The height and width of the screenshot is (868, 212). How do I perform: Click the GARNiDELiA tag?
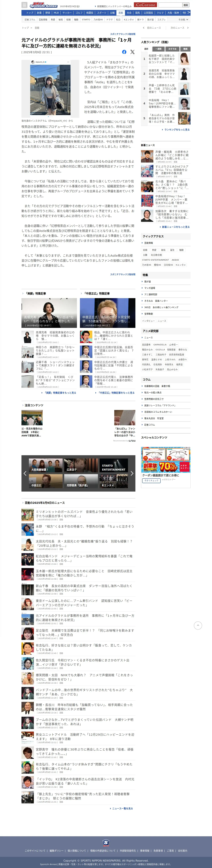[160, 345]
